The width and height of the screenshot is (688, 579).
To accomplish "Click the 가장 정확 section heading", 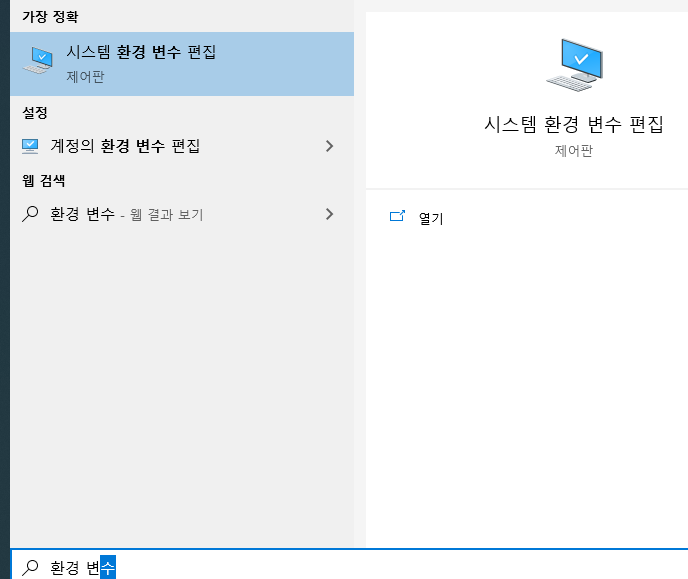I will (x=50, y=17).
